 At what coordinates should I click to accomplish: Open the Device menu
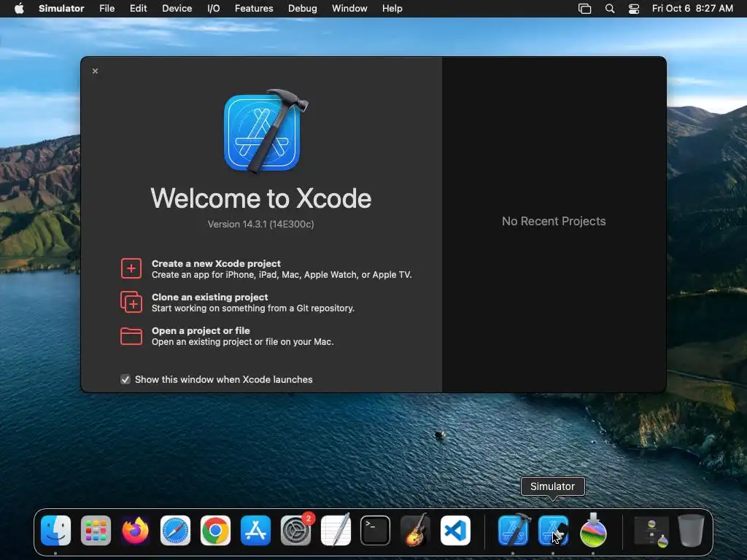tap(177, 9)
